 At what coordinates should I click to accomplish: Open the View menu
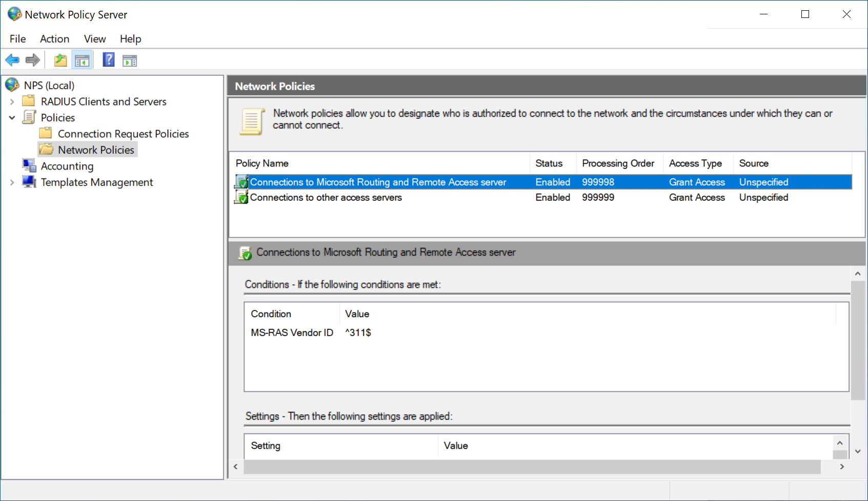click(95, 39)
